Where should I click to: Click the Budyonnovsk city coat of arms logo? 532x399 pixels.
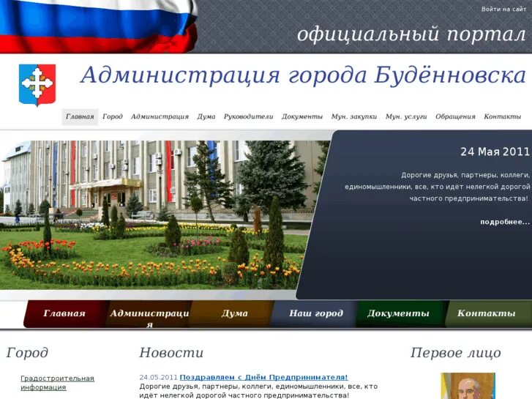coord(37,84)
